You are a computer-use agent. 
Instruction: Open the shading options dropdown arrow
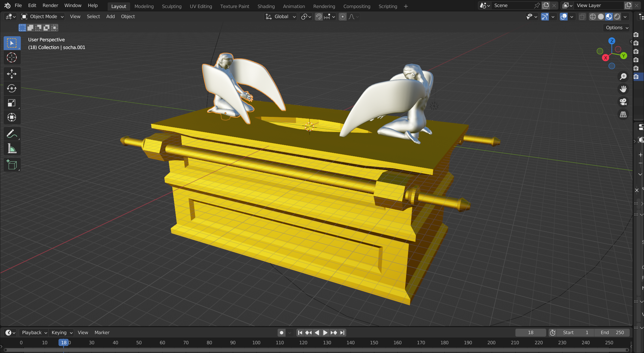pos(625,16)
